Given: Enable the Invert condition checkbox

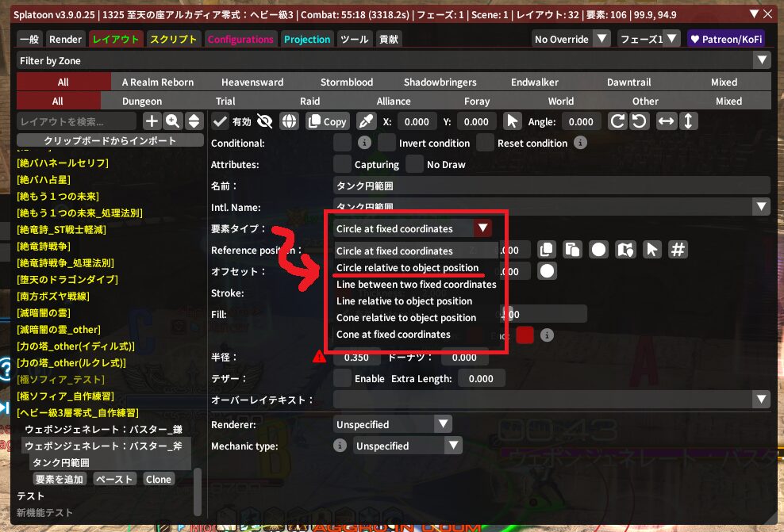Looking at the screenshot, I should pyautogui.click(x=386, y=143).
